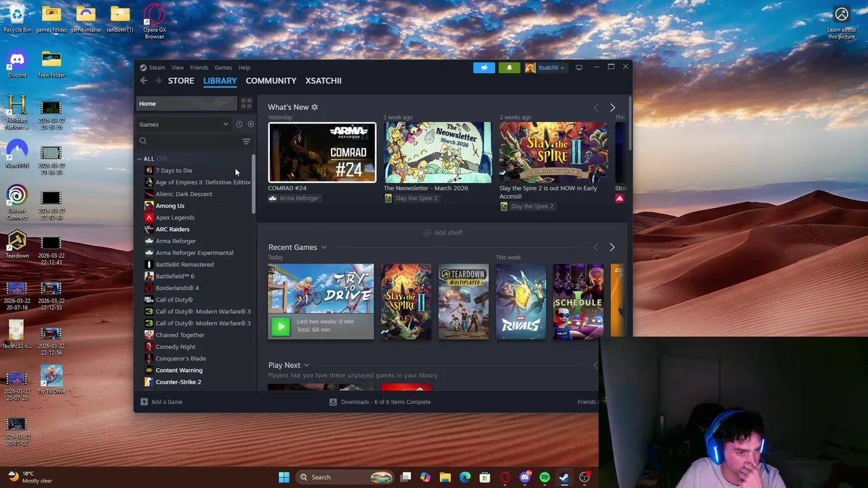Open OBS Studio from taskbar

[585, 477]
